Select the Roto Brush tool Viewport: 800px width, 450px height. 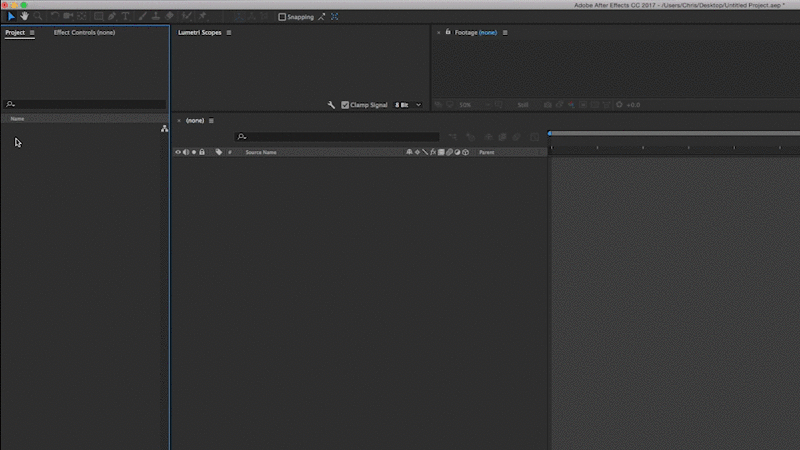tap(187, 16)
